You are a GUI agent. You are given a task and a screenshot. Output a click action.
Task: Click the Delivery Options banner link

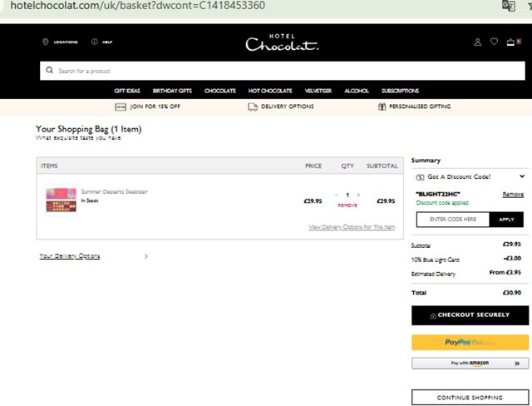288,106
